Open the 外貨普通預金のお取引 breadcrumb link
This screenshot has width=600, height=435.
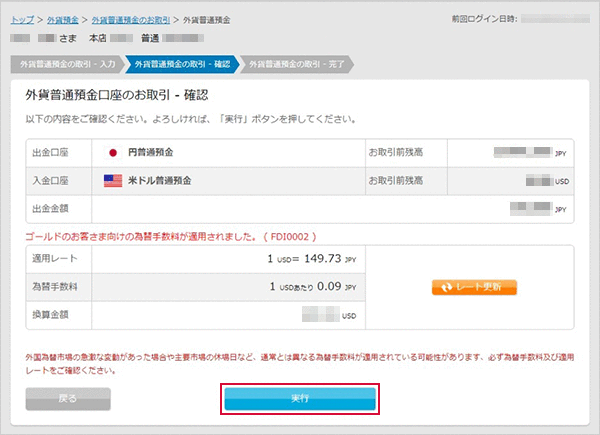[x=130, y=19]
